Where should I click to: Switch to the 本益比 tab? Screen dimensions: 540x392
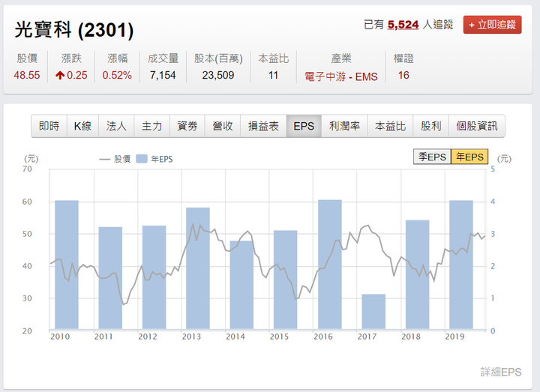coord(390,126)
